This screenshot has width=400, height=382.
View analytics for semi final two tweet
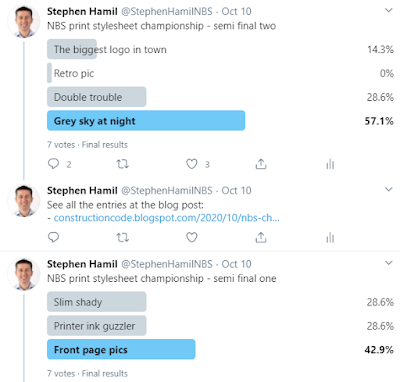point(330,164)
